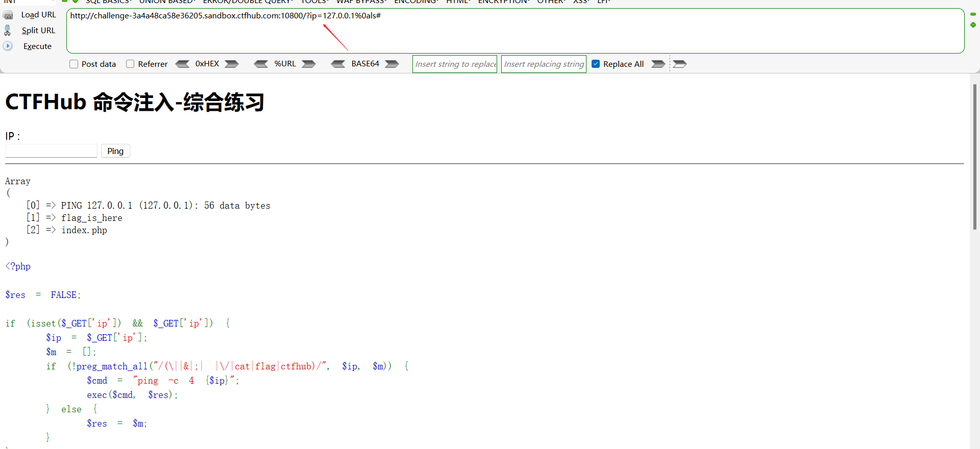Click the 'exec($cmd, $res);' code line
The height and width of the screenshot is (449, 980).
click(x=132, y=395)
